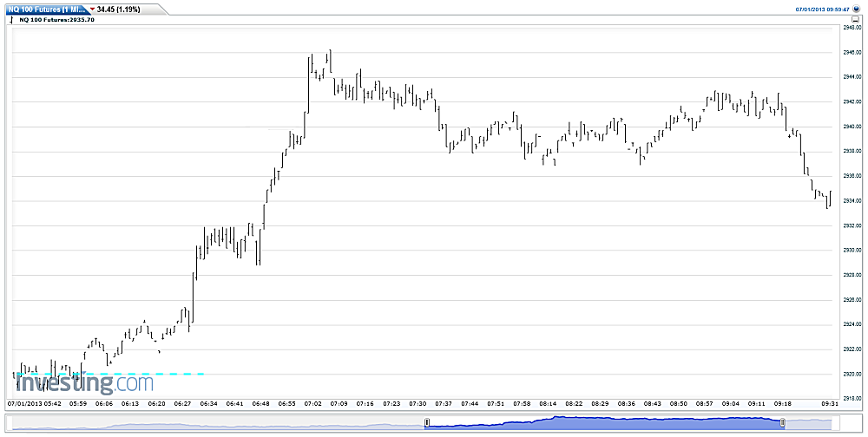Click the 2928.00 price axis label
The height and width of the screenshot is (437, 868).
click(x=851, y=275)
